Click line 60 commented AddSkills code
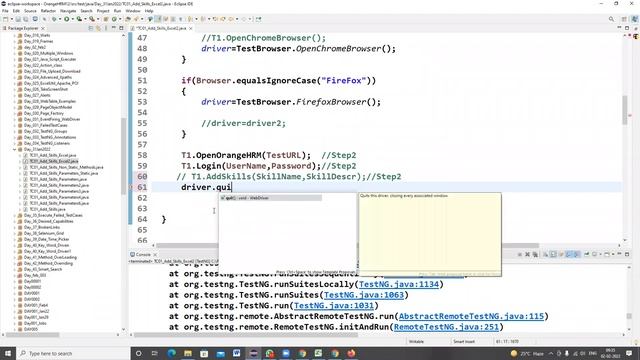This screenshot has width=640, height=360. coord(289,177)
